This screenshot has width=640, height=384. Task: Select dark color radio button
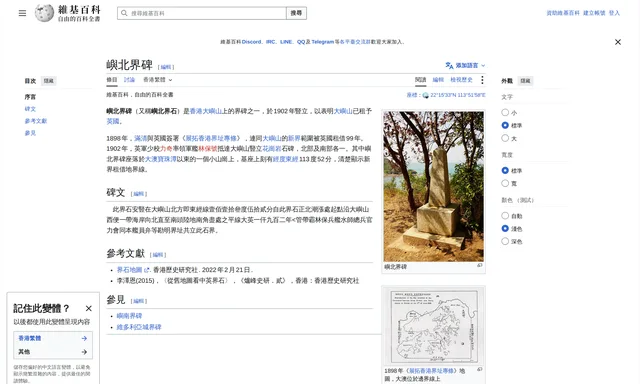tap(505, 241)
